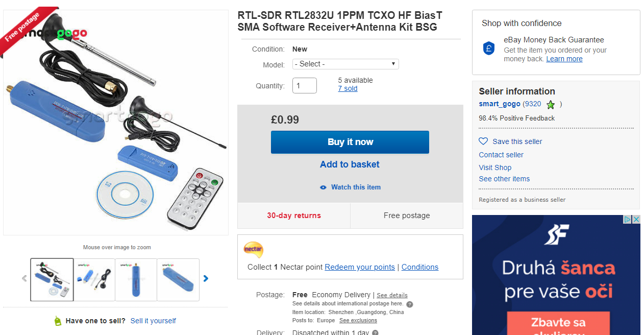Screen dimensions: 644x335
Task: Show next thumbnails with the right arrow
Action: [x=206, y=279]
